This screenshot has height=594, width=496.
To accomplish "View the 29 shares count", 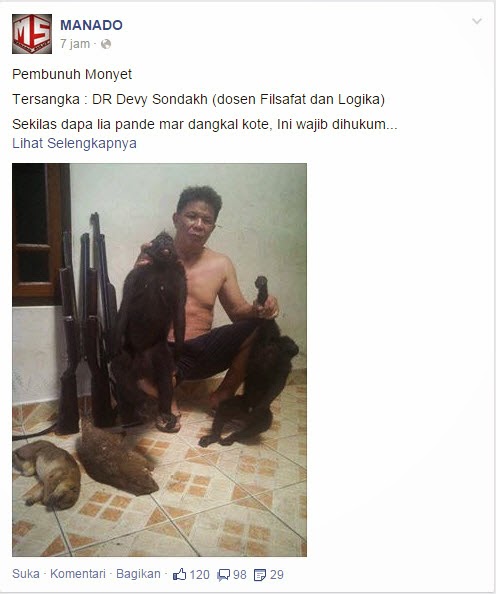I will 277,575.
